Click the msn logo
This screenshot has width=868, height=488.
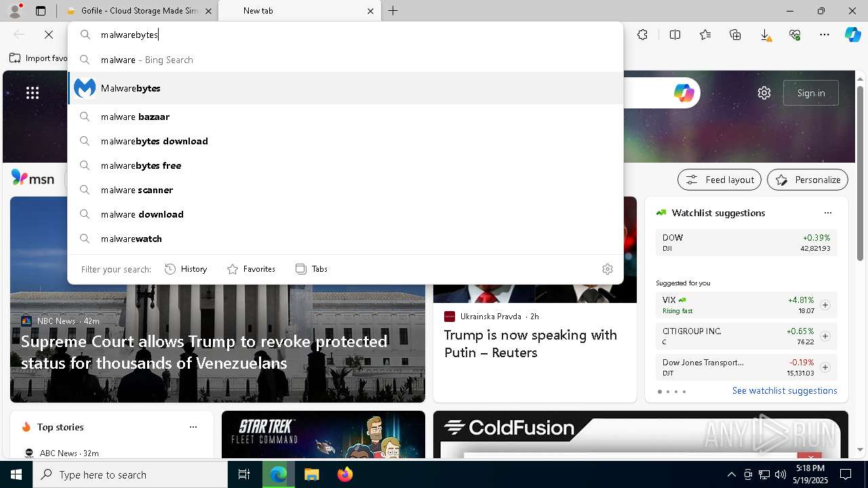33,179
